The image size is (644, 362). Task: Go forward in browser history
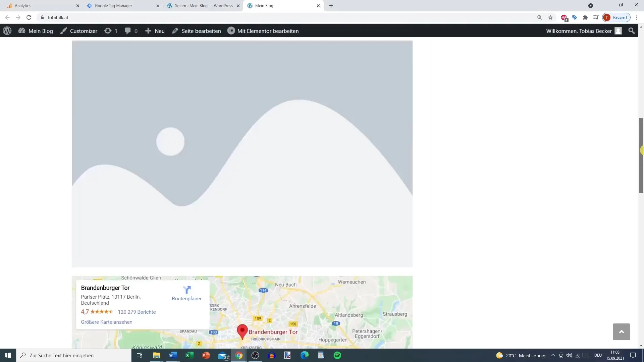tap(18, 17)
